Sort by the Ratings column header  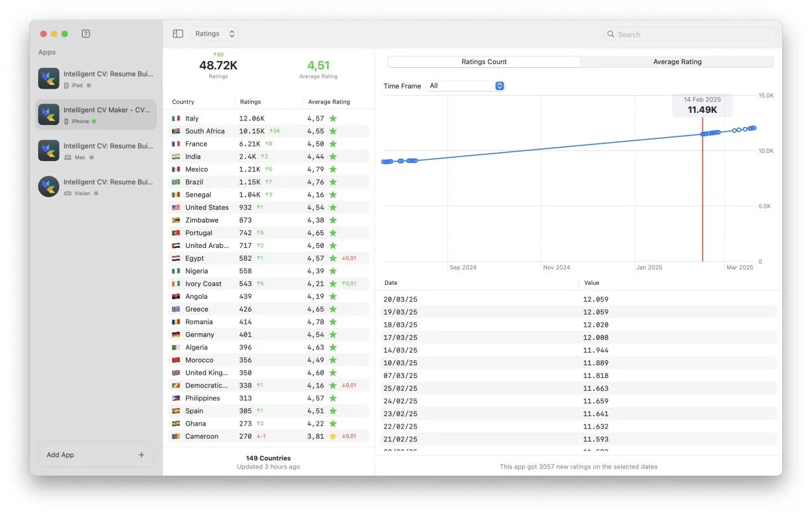(251, 102)
